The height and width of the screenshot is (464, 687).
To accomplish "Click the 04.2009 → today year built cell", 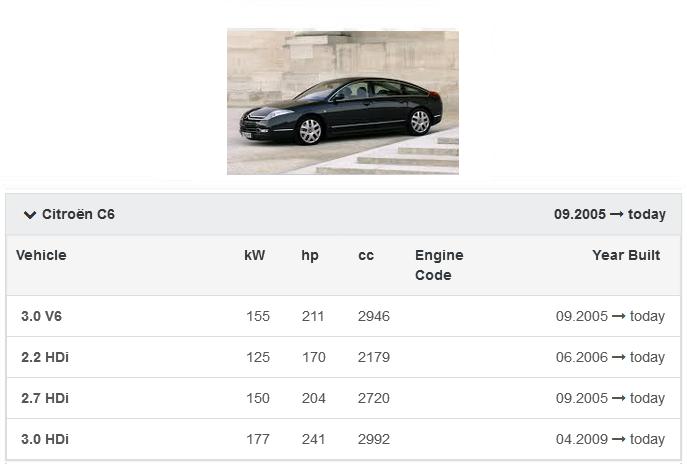I will (610, 440).
